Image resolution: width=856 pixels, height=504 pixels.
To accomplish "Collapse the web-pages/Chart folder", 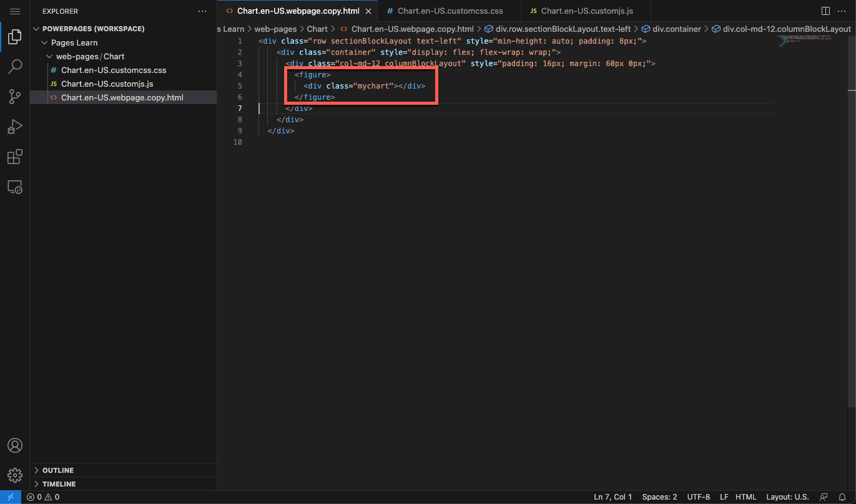I will pyautogui.click(x=91, y=56).
